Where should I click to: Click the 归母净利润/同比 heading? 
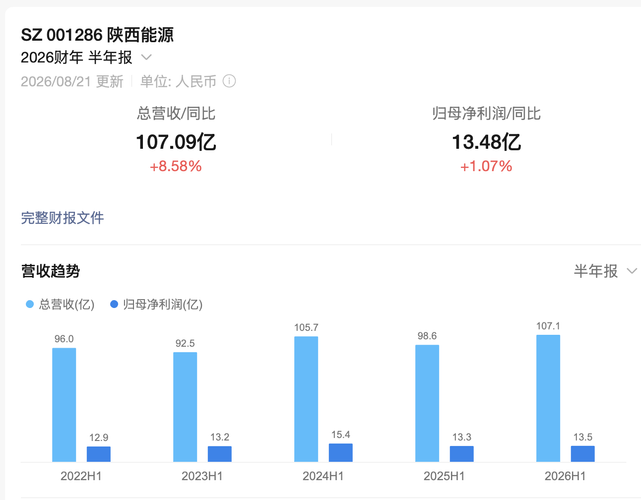pyautogui.click(x=486, y=113)
